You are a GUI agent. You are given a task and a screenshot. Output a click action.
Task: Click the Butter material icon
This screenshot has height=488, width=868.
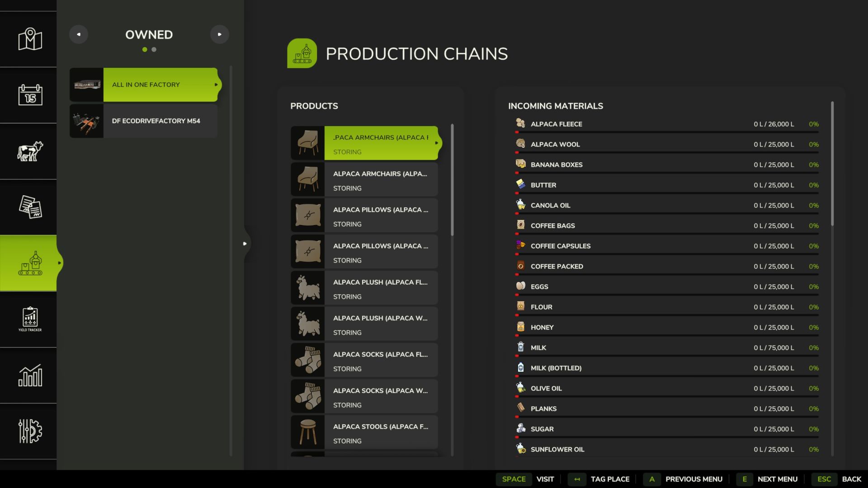tap(520, 184)
